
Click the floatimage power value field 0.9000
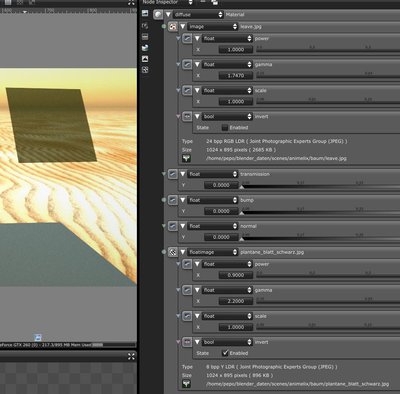pos(236,275)
